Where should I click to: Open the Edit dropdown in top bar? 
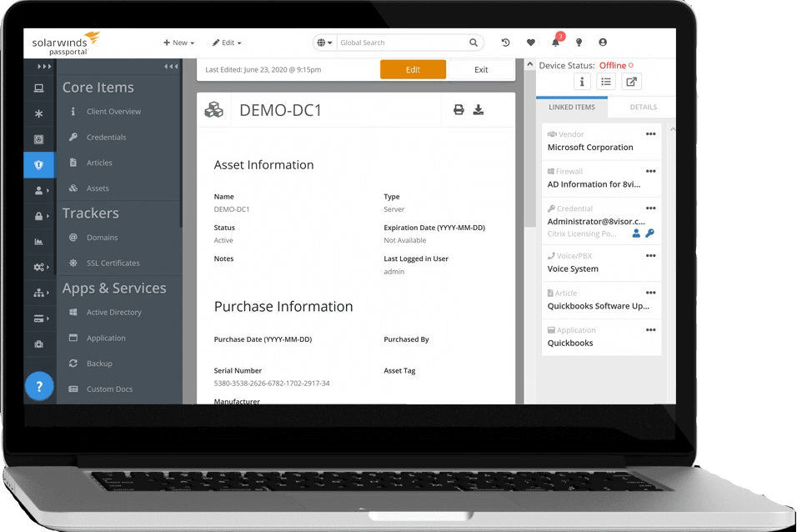(227, 43)
